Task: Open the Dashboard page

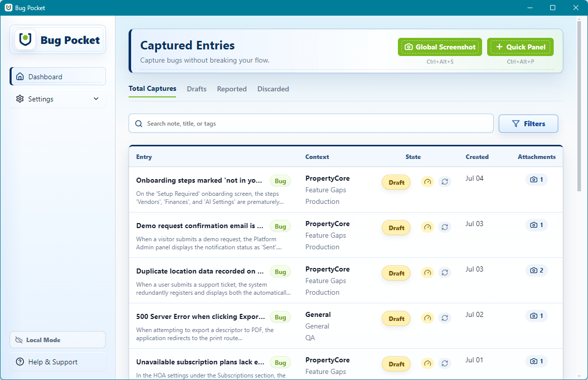Action: click(x=58, y=77)
